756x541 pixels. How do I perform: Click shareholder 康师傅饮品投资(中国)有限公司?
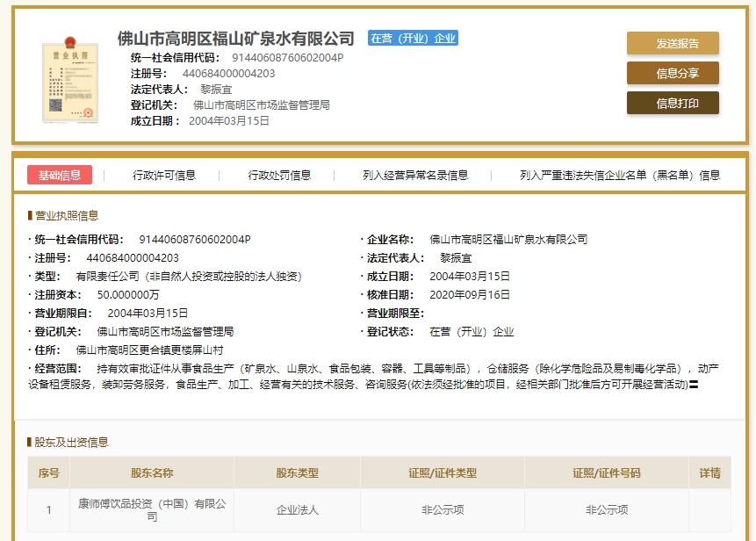tap(152, 510)
